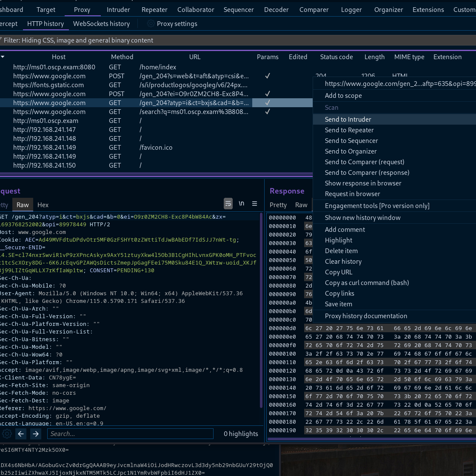The height and width of the screenshot is (476, 476).
Task: Go to previous search match arrow
Action: tap(21, 433)
